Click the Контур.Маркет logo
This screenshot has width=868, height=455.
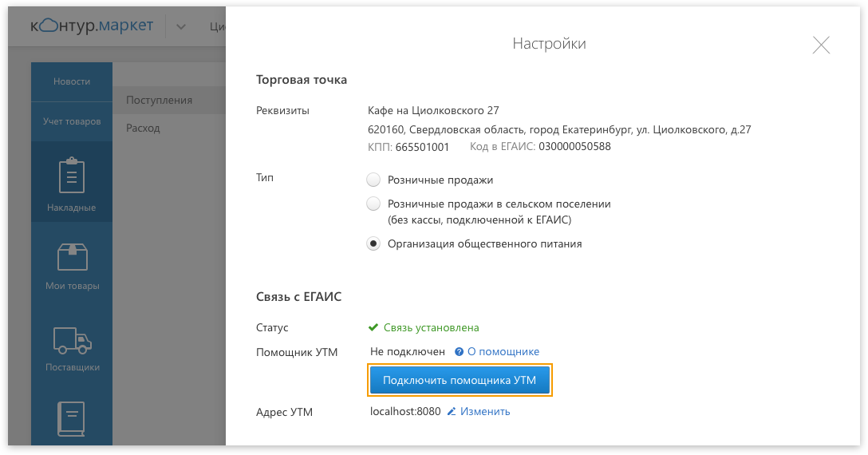point(92,26)
